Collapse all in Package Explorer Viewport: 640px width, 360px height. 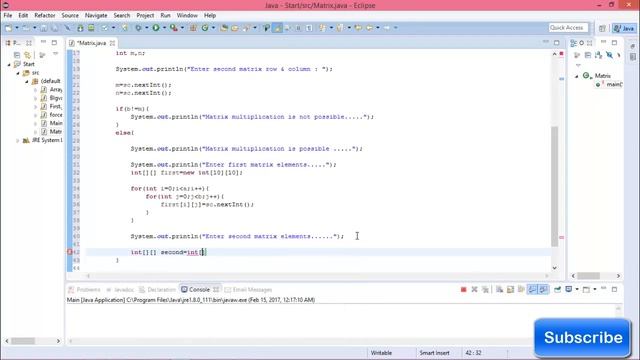point(17,55)
